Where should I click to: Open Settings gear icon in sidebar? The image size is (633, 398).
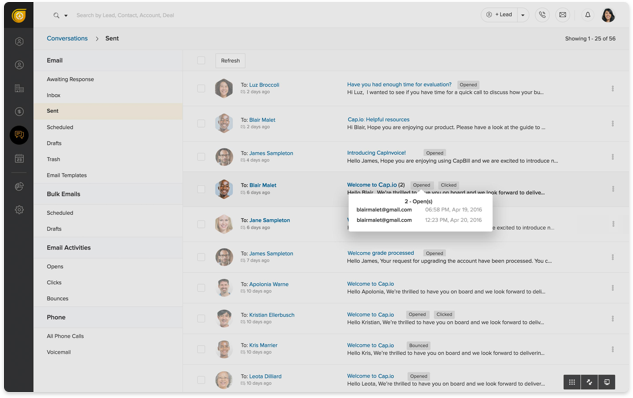click(19, 210)
